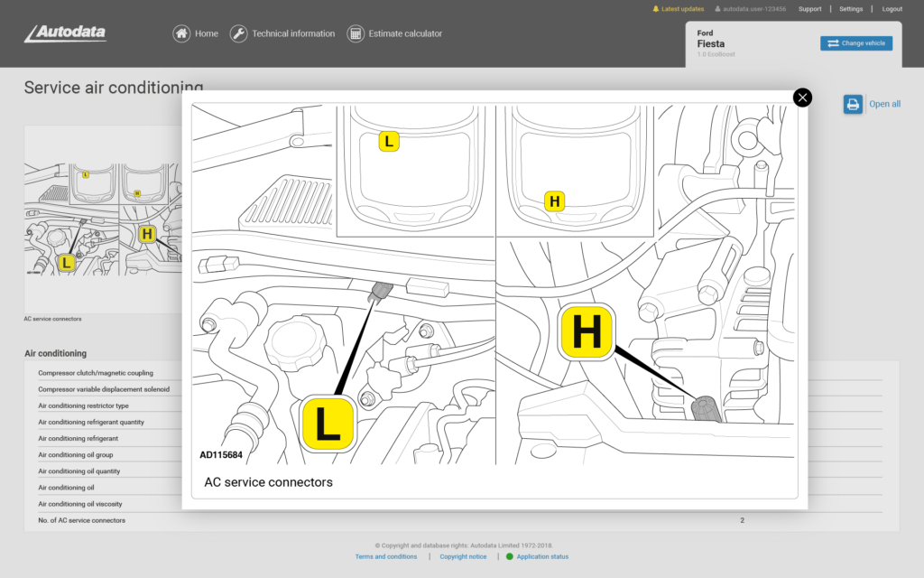Click the Latest updates alert icon
The width and height of the screenshot is (924, 578).
[658, 8]
